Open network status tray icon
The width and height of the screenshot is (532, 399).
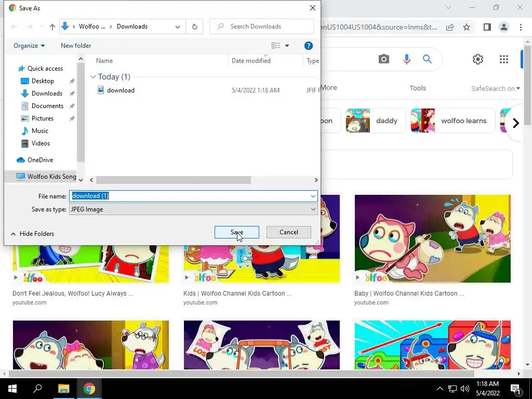click(453, 389)
